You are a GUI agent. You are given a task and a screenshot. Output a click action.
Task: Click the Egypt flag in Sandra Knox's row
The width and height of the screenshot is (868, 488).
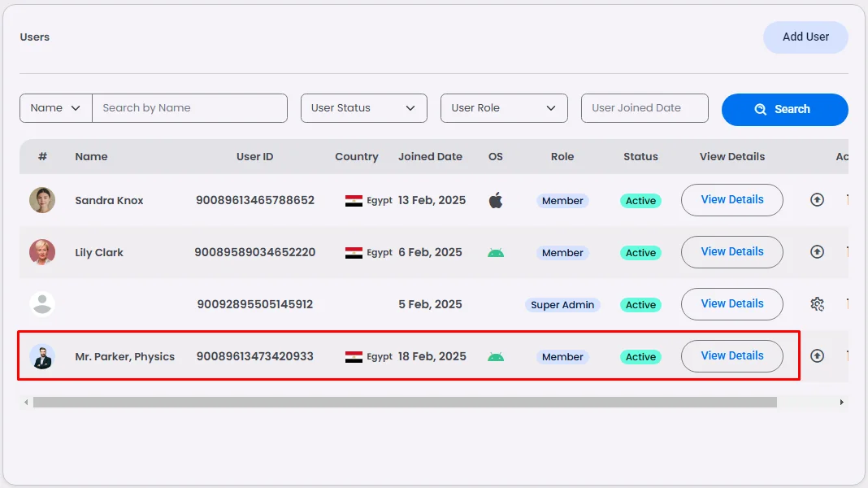pos(354,201)
